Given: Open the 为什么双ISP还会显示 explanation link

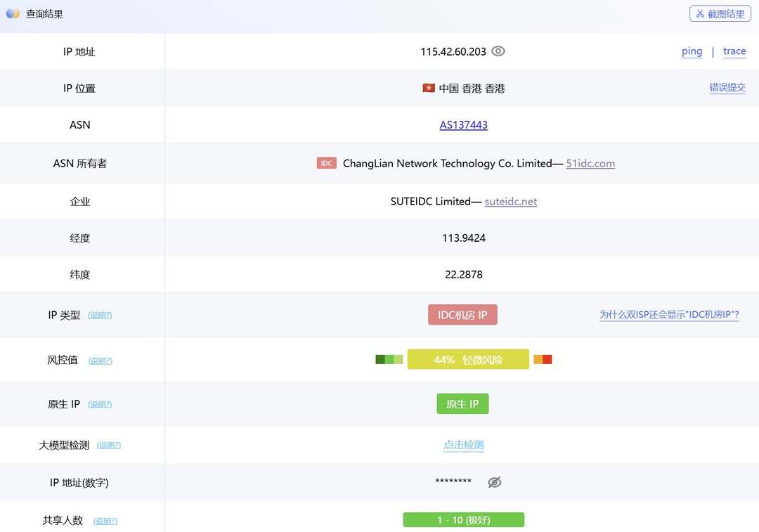Looking at the screenshot, I should (669, 315).
